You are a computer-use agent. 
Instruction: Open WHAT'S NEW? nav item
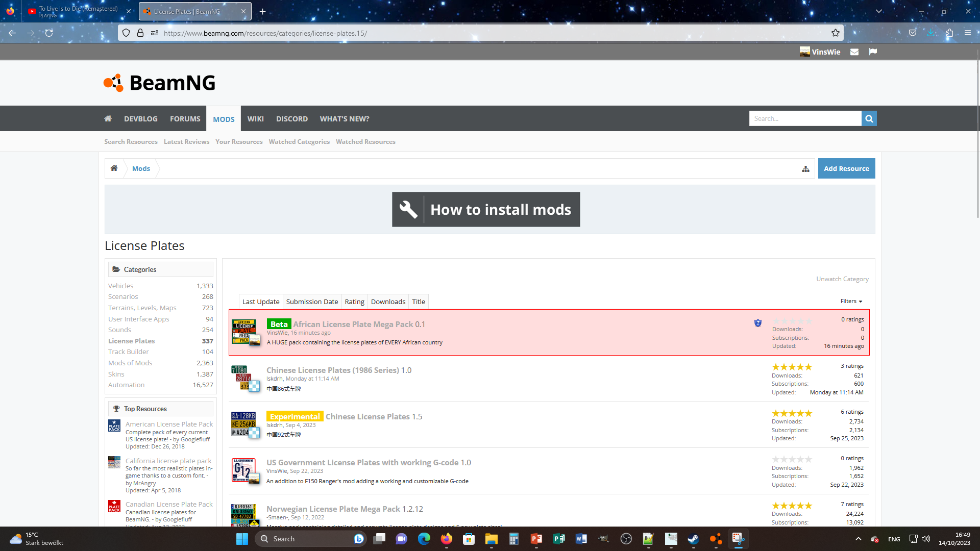tap(345, 118)
